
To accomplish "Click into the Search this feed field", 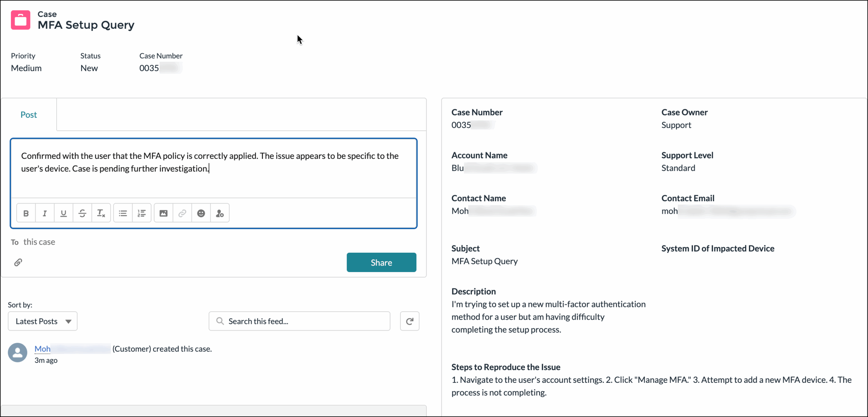I will tap(299, 321).
